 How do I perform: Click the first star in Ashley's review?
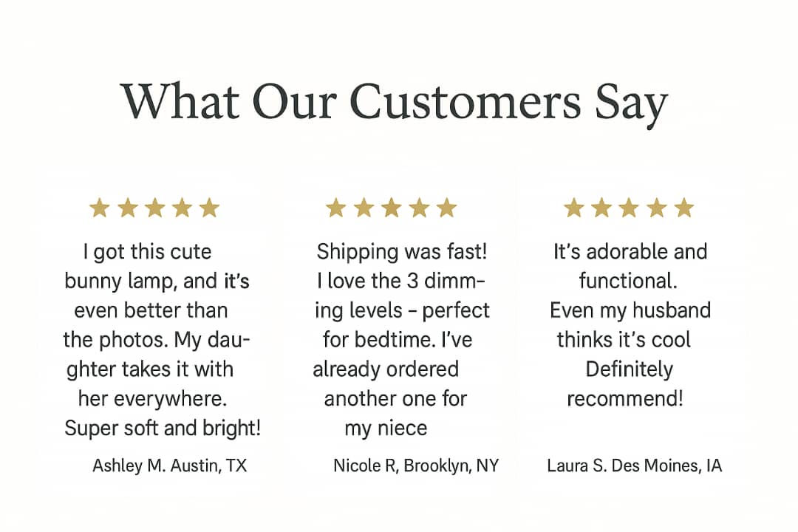[x=100, y=208]
